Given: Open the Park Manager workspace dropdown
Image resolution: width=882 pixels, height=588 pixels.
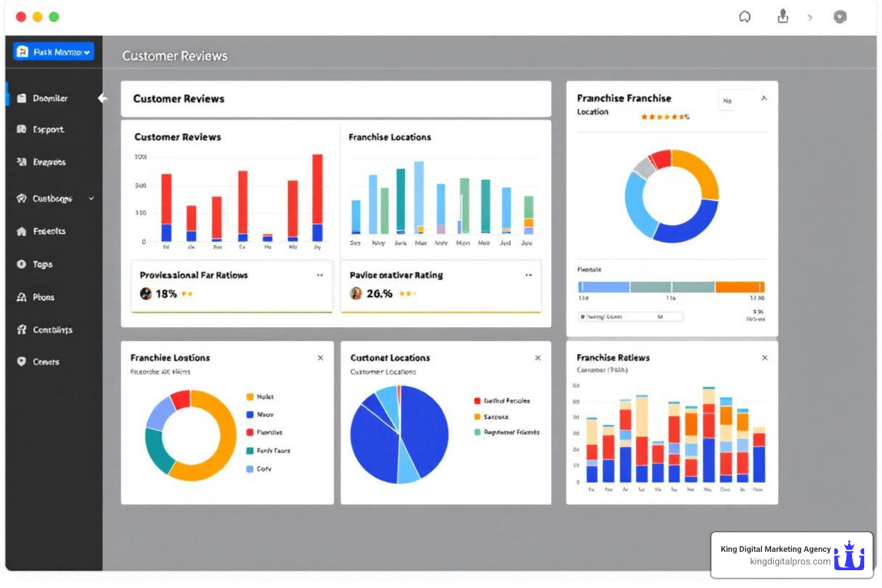Looking at the screenshot, I should pos(53,51).
